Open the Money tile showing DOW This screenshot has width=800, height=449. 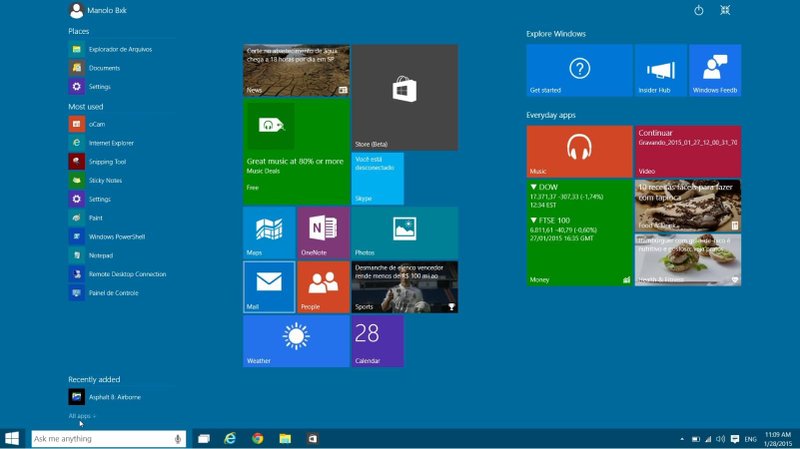(x=580, y=233)
